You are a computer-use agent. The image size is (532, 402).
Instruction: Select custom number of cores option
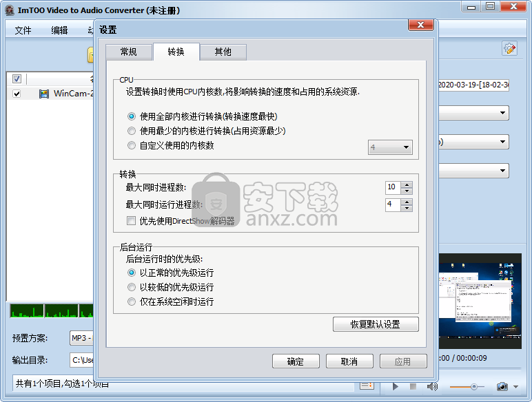(132, 145)
